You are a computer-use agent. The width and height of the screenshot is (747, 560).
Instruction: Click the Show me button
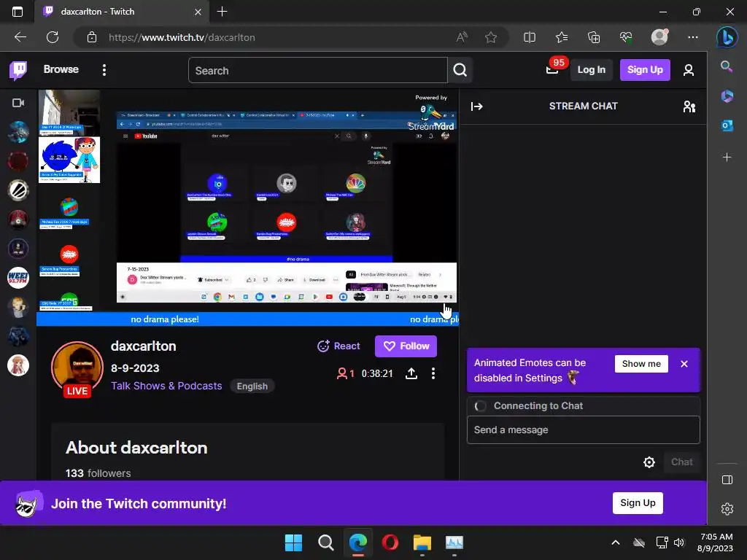(x=641, y=364)
